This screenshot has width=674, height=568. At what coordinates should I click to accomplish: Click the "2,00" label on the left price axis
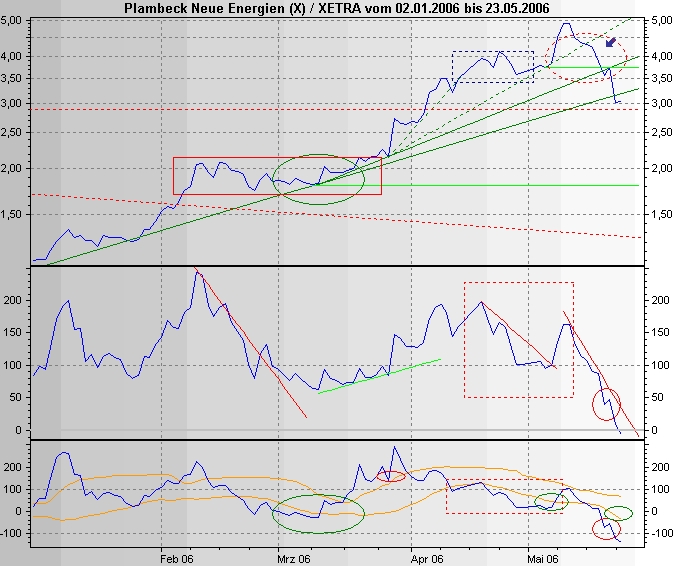[12, 168]
